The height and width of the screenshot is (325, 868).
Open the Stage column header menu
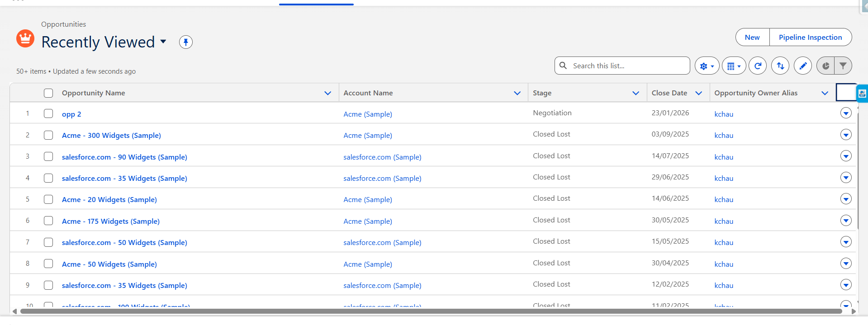point(636,93)
